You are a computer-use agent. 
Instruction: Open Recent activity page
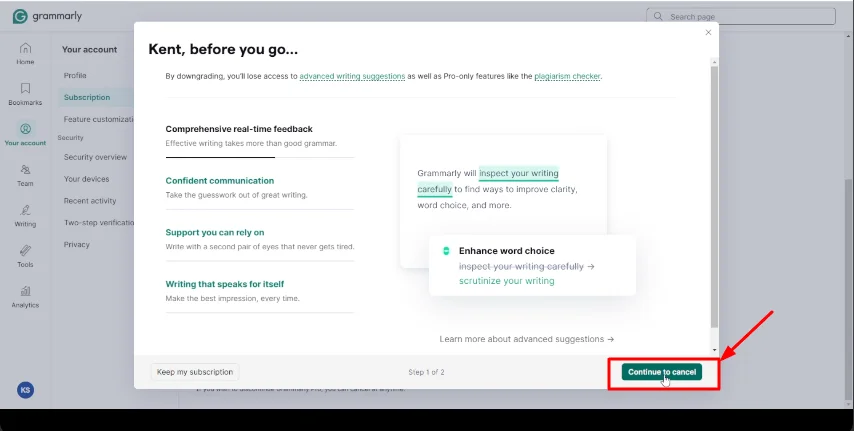[x=90, y=201]
